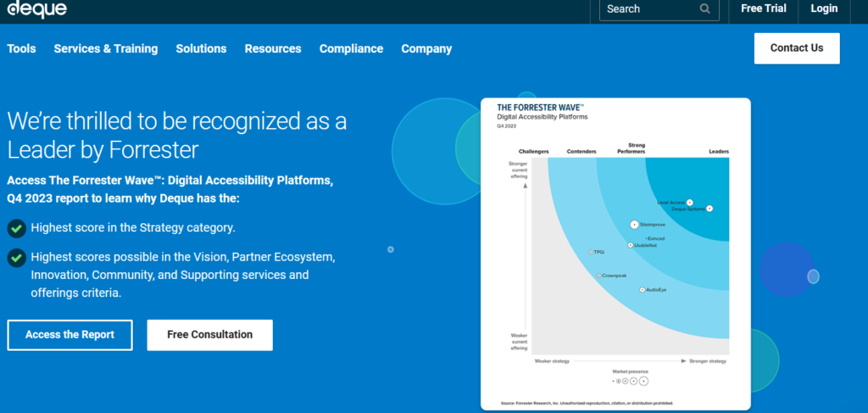Viewport: 868px width, 413px height.
Task: Click the 'Challengers' label in the chart
Action: point(534,152)
